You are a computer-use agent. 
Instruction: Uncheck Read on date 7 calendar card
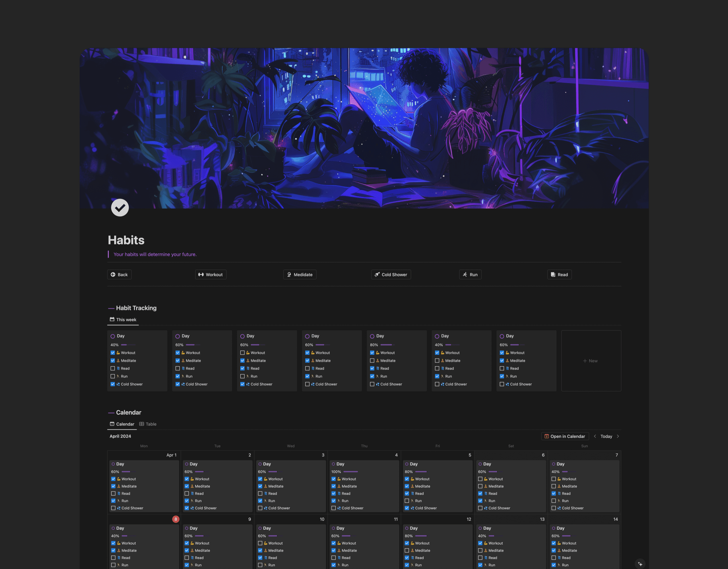click(553, 494)
